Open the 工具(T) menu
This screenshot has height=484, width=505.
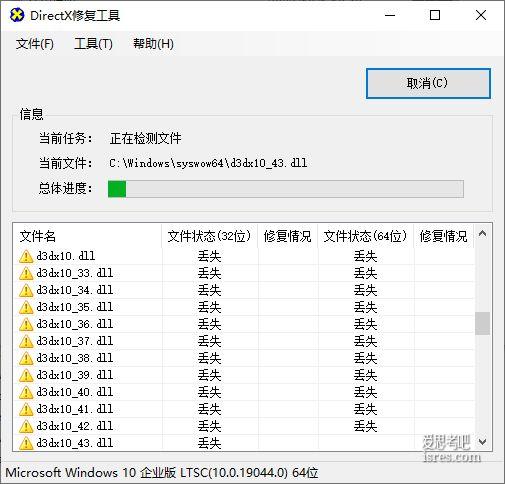(x=93, y=44)
